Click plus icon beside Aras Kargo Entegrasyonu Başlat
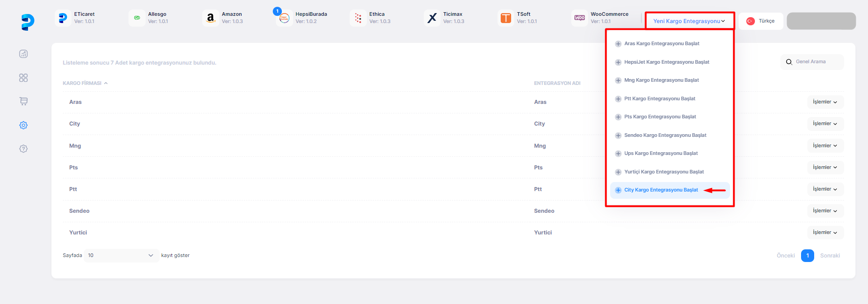Image resolution: width=868 pixels, height=304 pixels. [618, 44]
